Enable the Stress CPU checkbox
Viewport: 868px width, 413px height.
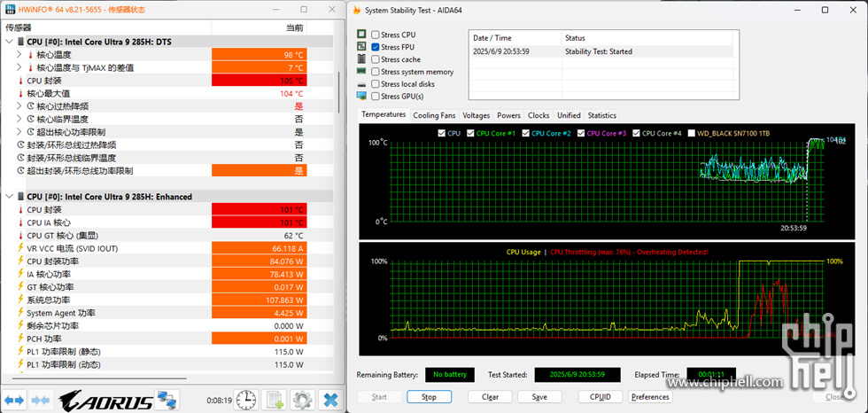[x=376, y=35]
